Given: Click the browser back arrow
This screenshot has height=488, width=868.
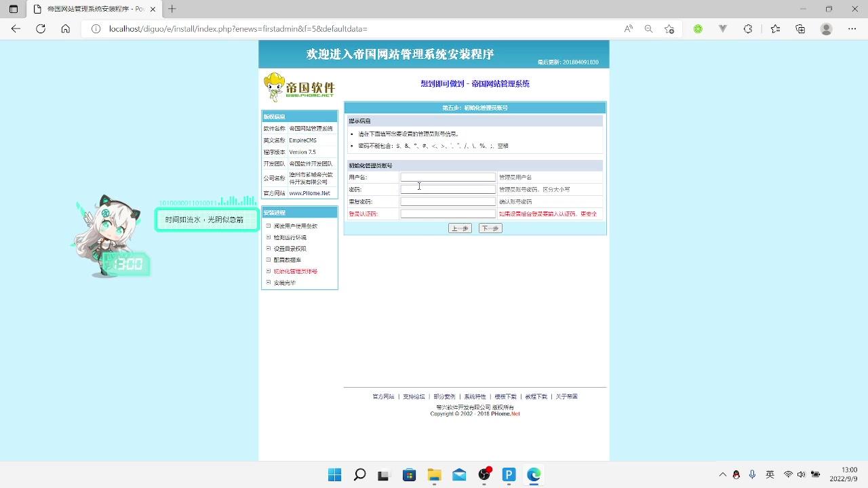Looking at the screenshot, I should click(16, 28).
